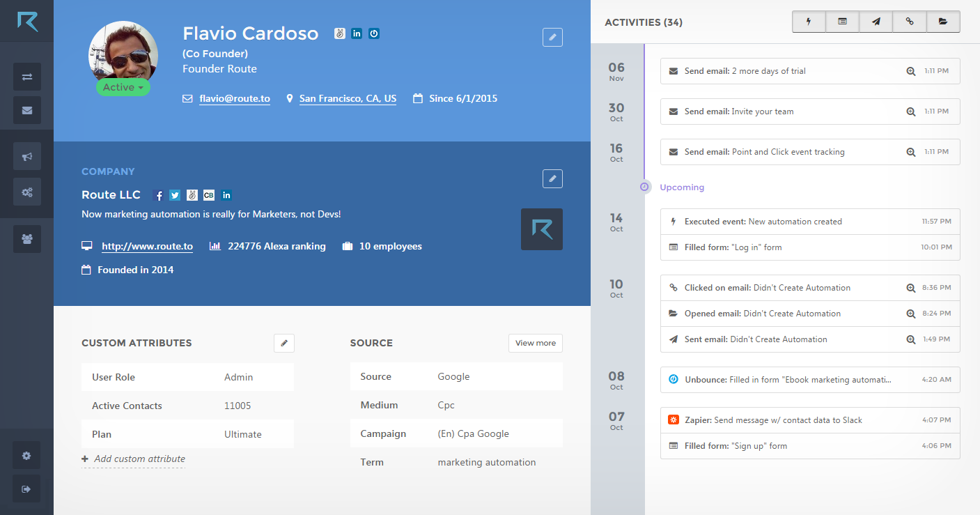Screen dimensions: 980x515
Task: Click the Founded in 2014 text
Action: [x=136, y=270]
